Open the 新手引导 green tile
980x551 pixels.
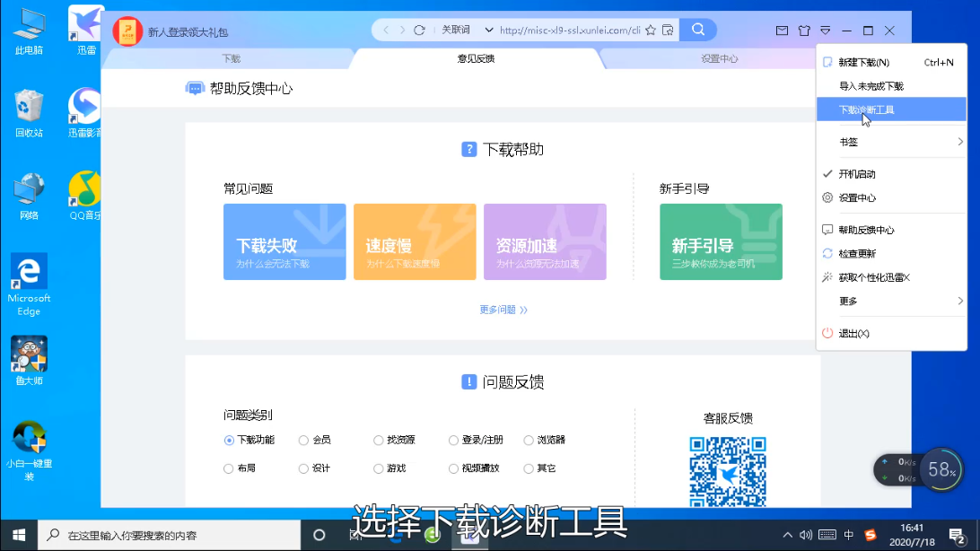click(x=721, y=242)
